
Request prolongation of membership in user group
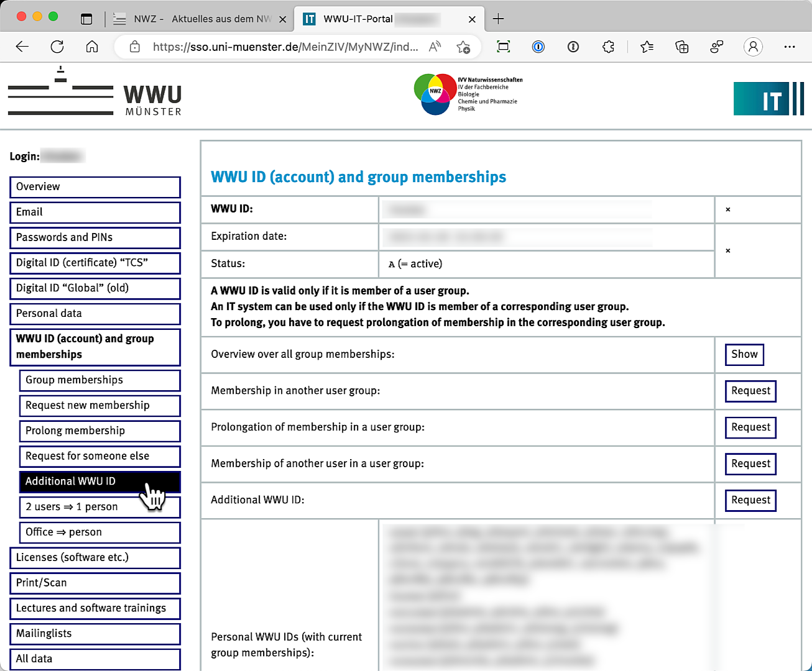pyautogui.click(x=750, y=427)
